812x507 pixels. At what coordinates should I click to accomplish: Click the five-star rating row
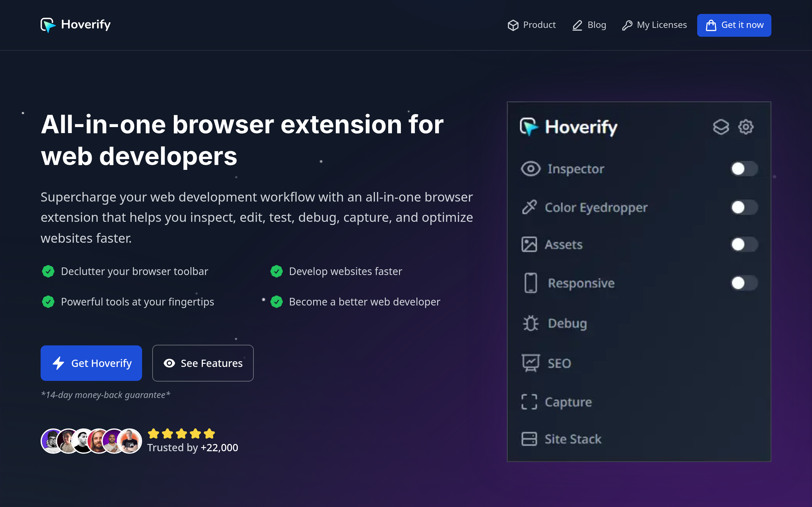coord(181,433)
